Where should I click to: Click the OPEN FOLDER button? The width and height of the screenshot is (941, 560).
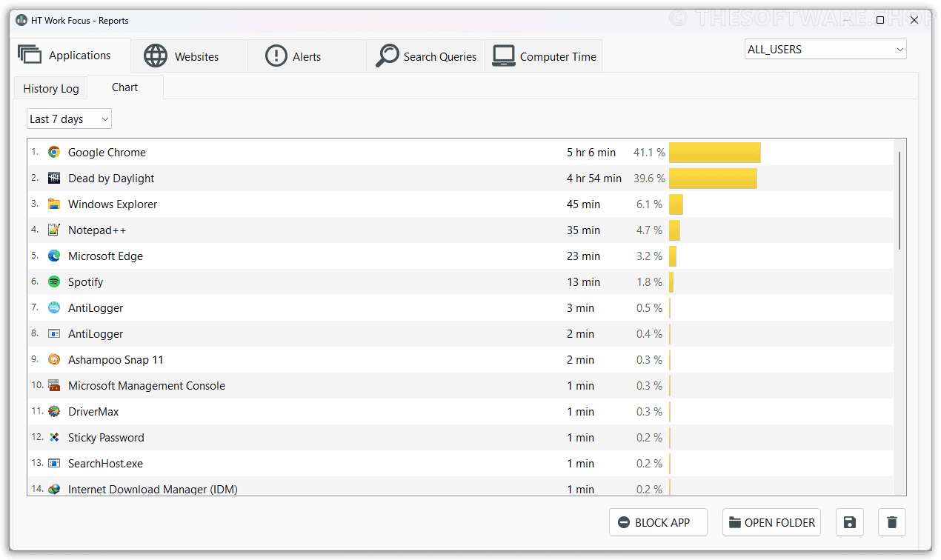point(772,522)
